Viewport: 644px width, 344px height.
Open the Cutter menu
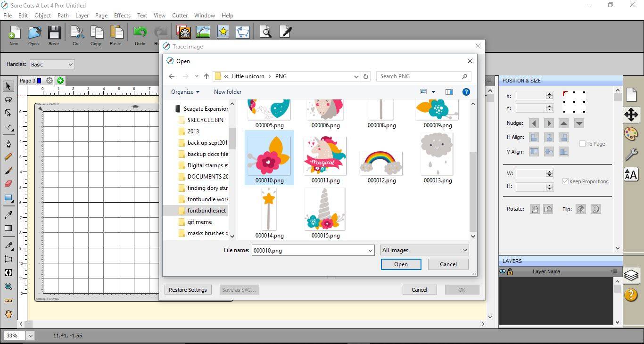[180, 15]
